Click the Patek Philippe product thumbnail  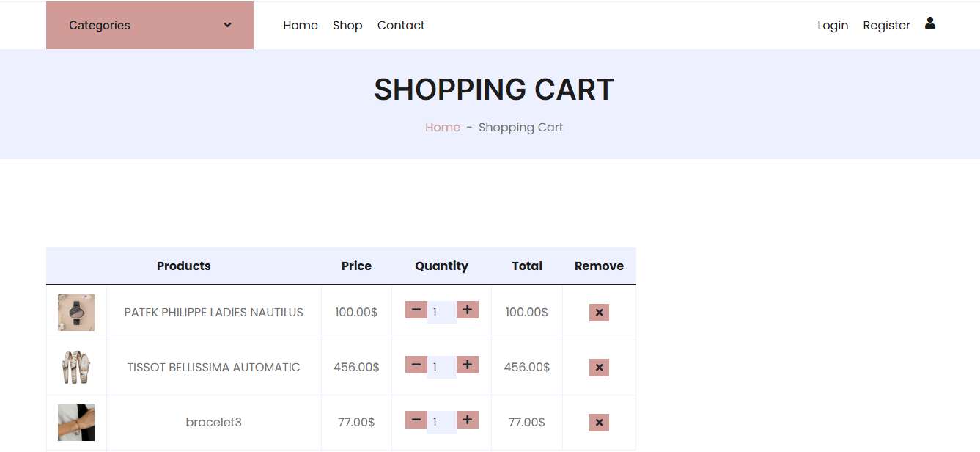(76, 313)
